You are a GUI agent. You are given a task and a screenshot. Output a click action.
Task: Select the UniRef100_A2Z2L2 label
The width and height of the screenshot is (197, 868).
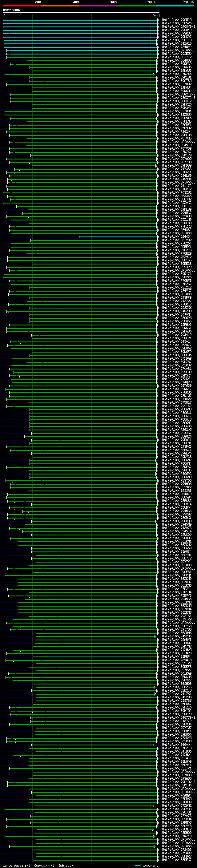[177, 287]
